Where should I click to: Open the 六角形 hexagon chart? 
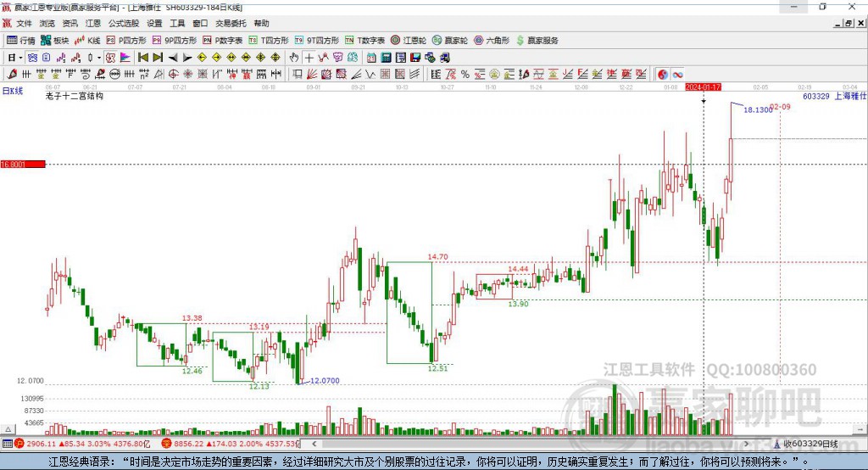492,41
